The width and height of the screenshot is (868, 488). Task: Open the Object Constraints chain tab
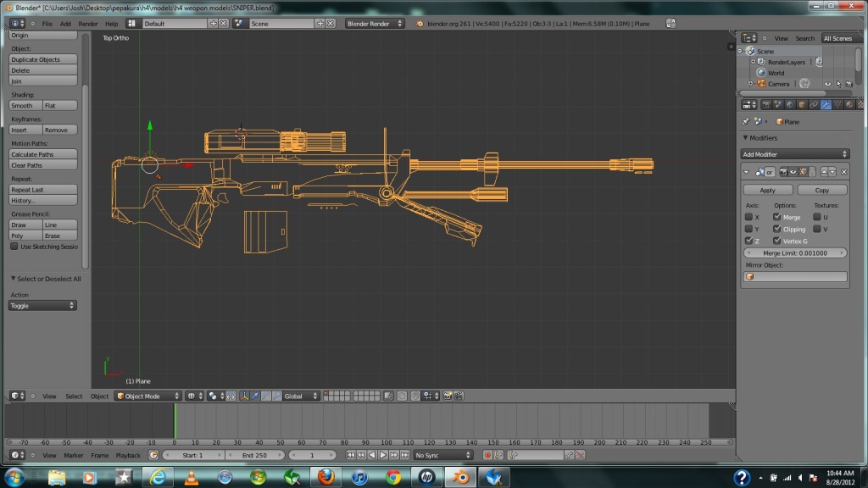814,104
